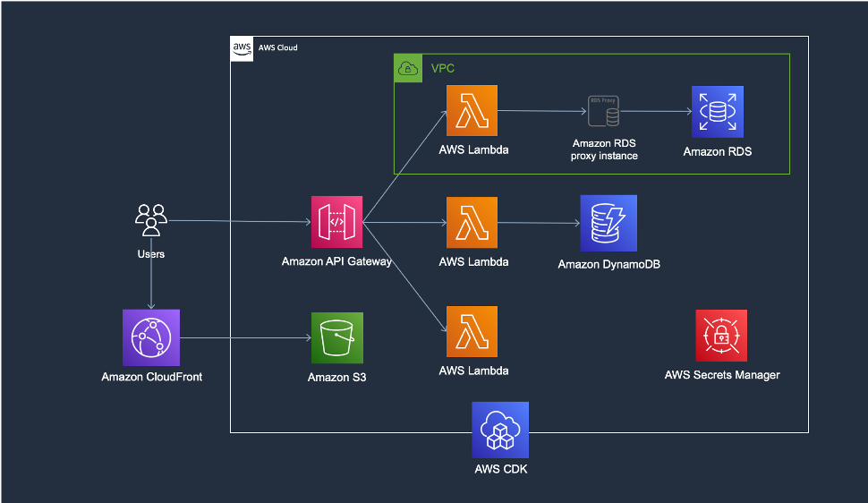Click the AWS Lambda icon inside the VPC
Viewport: 868px width, 503px height.
pos(472,110)
